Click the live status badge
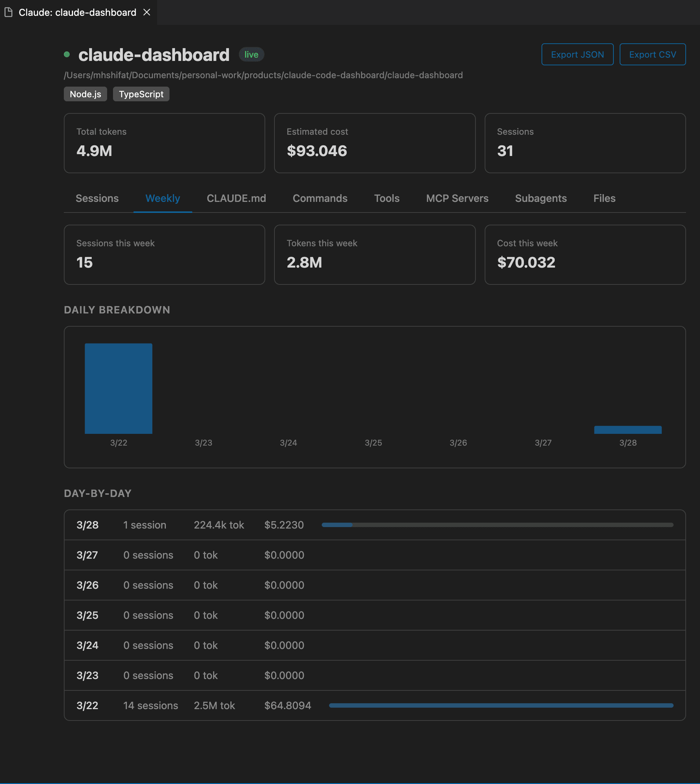Viewport: 700px width, 784px height. [251, 55]
